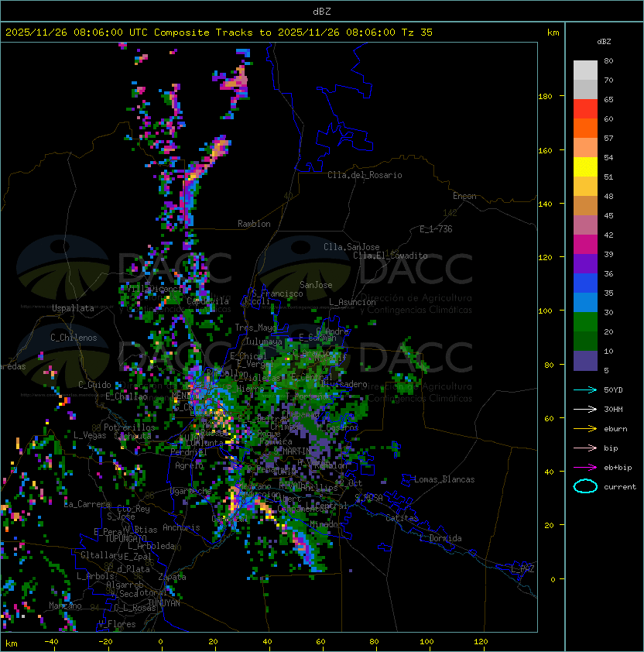The height and width of the screenshot is (652, 644).
Task: Click the 'C_Guido' map label
Action: pos(94,385)
